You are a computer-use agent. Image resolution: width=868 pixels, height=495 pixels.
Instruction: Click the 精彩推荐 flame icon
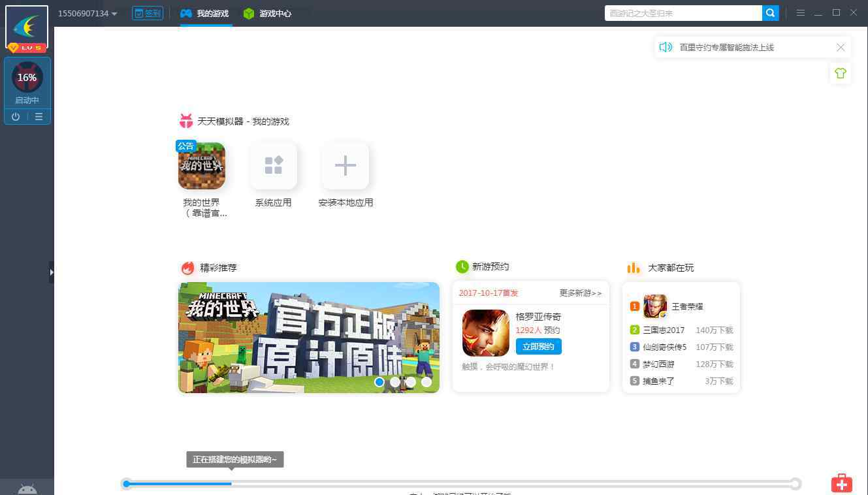click(x=187, y=268)
